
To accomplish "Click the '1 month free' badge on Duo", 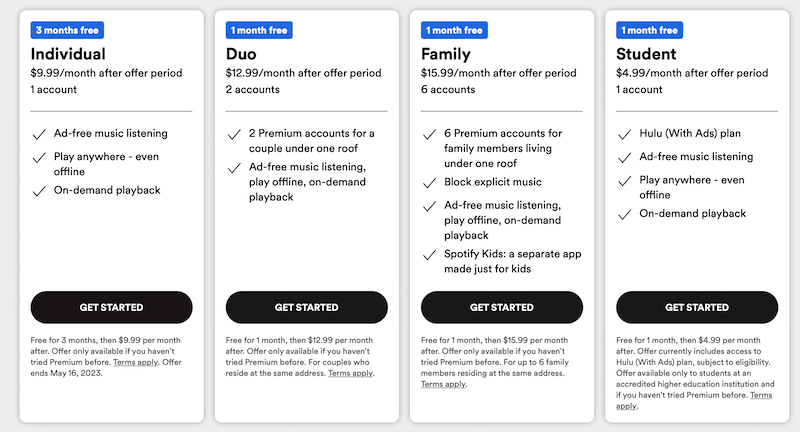I will point(260,31).
